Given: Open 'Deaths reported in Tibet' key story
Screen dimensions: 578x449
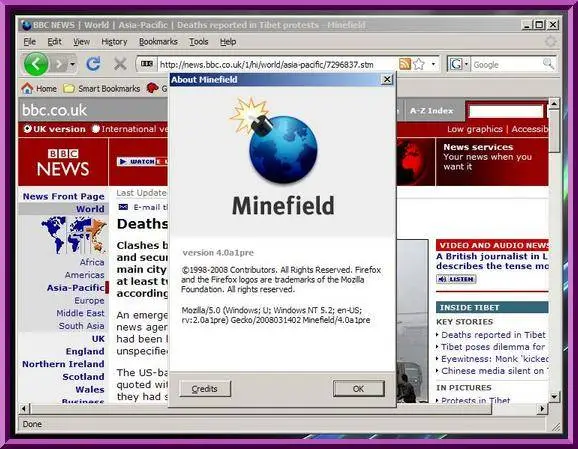Looking at the screenshot, I should pyautogui.click(x=493, y=335).
